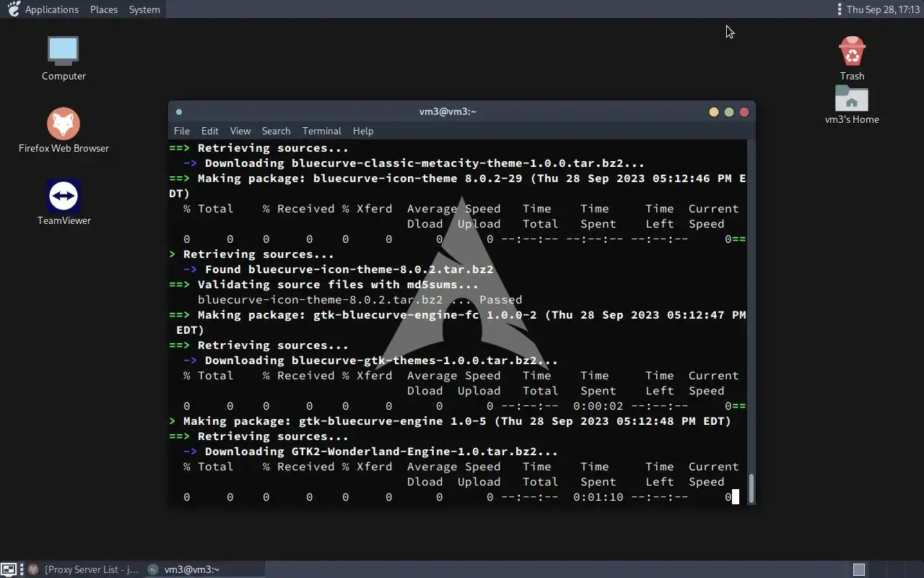Image resolution: width=924 pixels, height=578 pixels.
Task: Open the Computer desktop icon
Action: [64, 51]
